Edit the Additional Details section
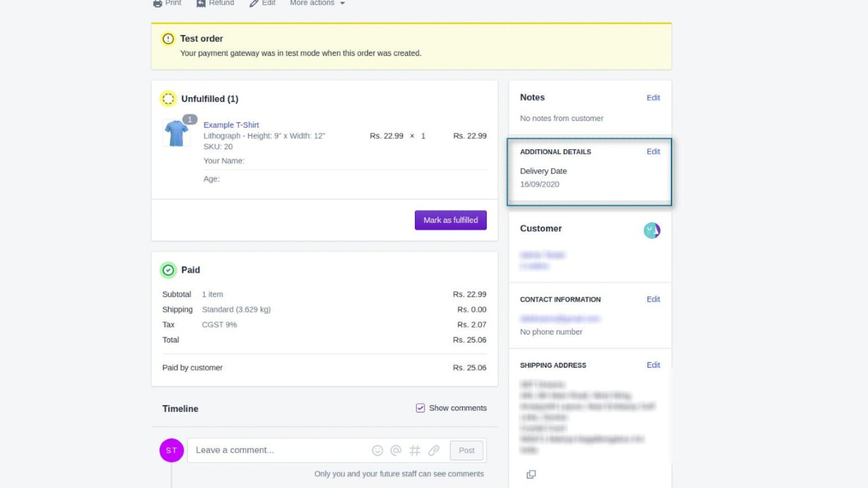This screenshot has width=868, height=488. (652, 151)
